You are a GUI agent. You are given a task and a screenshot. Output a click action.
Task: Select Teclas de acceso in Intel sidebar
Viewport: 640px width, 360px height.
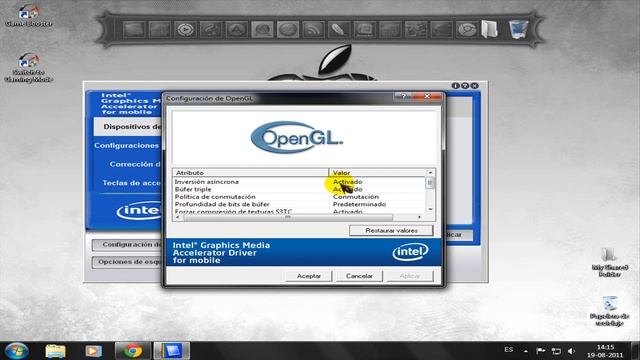tap(132, 183)
